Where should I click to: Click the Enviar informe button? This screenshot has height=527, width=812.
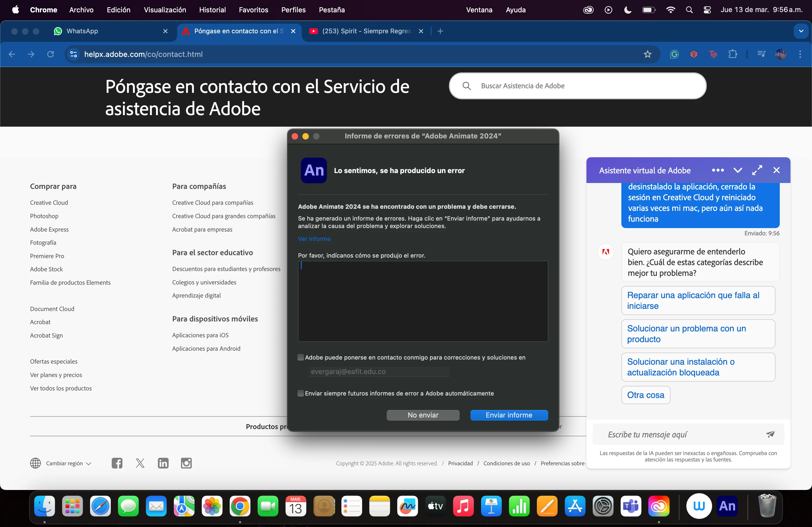coord(509,415)
